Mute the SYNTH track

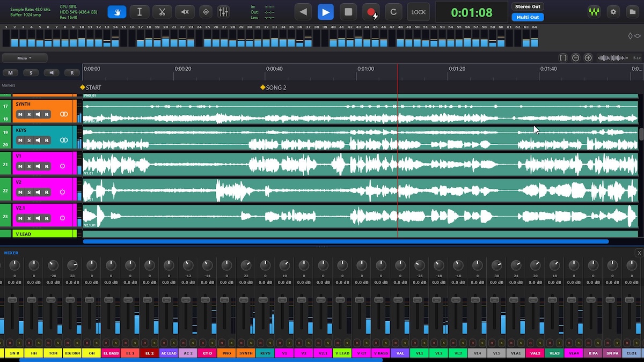pyautogui.click(x=20, y=114)
